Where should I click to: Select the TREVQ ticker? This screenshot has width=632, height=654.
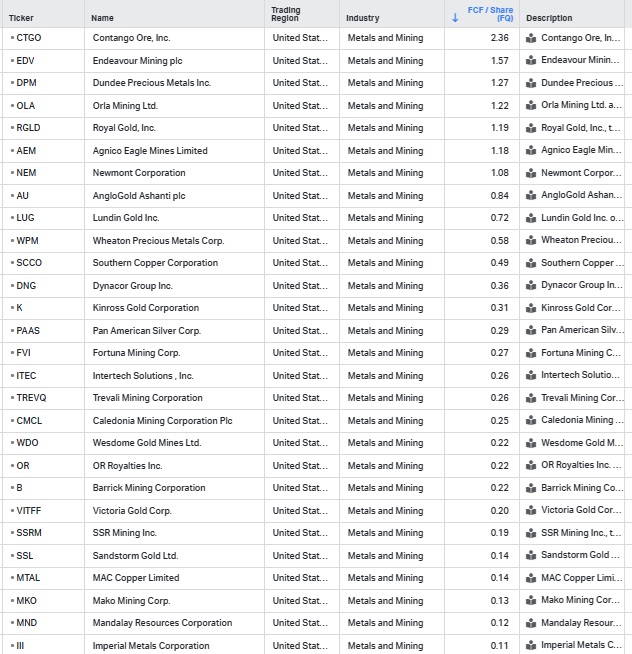[31, 398]
